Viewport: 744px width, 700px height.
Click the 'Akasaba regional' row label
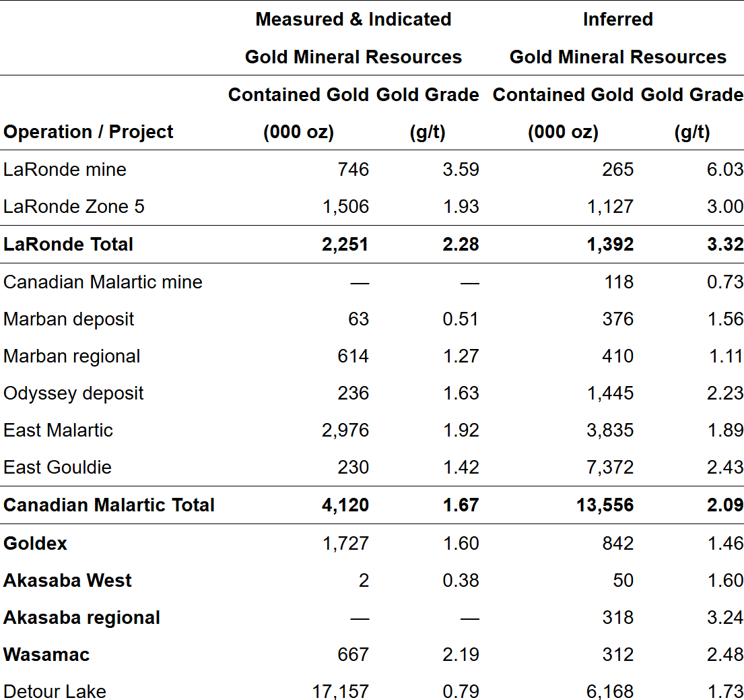point(81,617)
